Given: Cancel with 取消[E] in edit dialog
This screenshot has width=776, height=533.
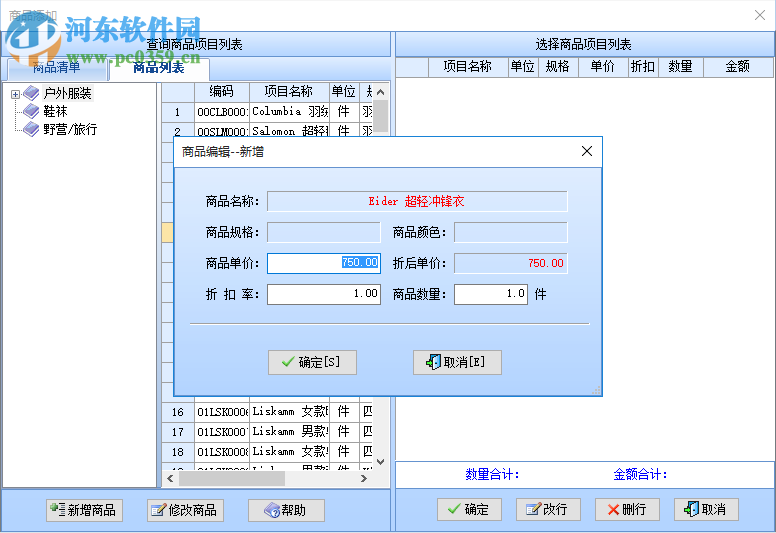Looking at the screenshot, I should pos(457,362).
